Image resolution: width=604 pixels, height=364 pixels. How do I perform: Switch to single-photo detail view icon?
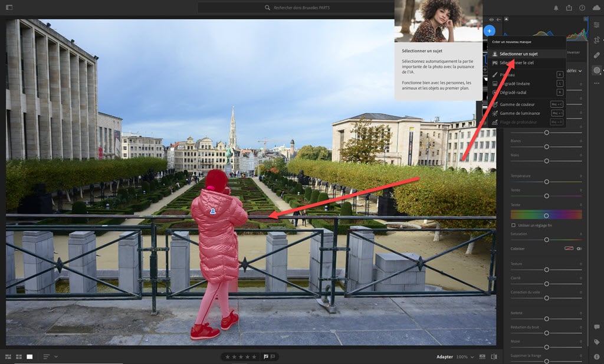pyautogui.click(x=29, y=357)
